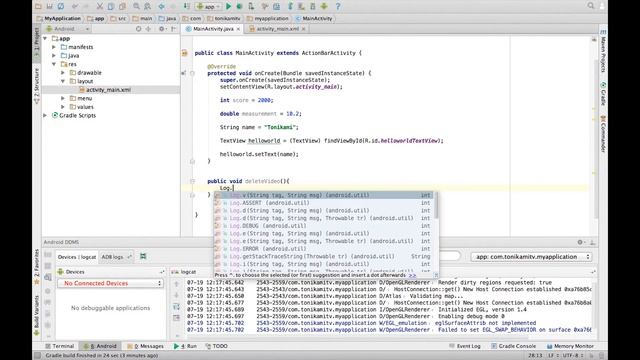This screenshot has height=360, width=640.
Task: Open the app run configuration dropdown
Action: pos(209,6)
